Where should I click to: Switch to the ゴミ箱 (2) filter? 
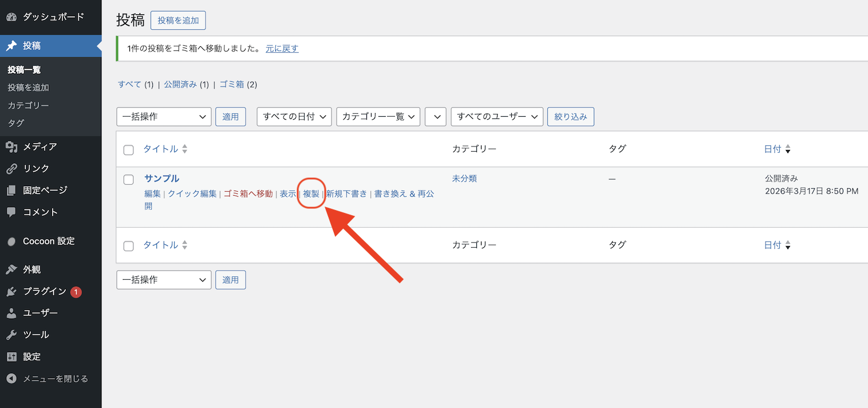click(231, 84)
